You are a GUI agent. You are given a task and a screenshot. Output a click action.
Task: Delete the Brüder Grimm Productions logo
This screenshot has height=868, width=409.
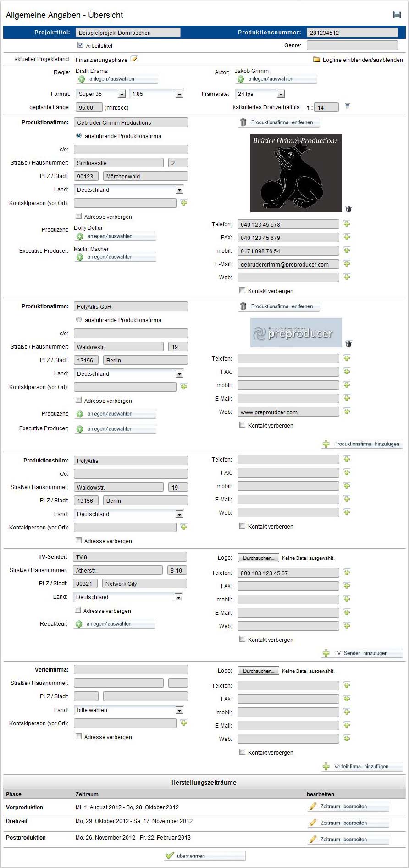348,209
